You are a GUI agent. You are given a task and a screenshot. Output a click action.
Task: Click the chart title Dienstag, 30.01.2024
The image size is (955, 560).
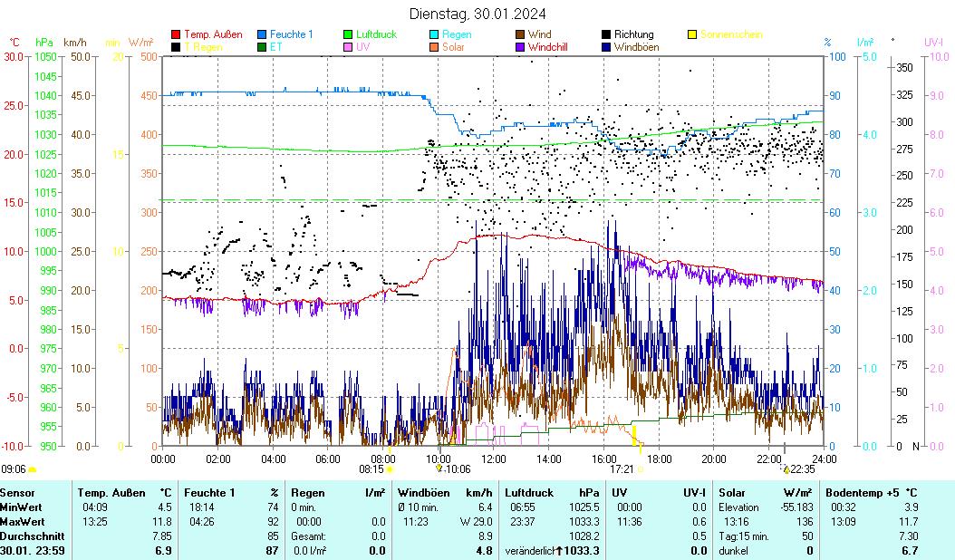point(477,14)
